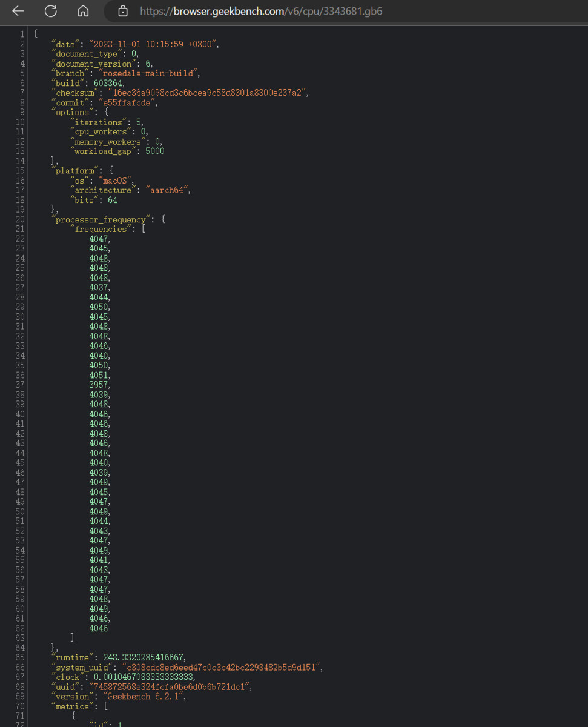Focus the address bar with geekbench URL
The width and height of the screenshot is (588, 727).
click(x=260, y=11)
